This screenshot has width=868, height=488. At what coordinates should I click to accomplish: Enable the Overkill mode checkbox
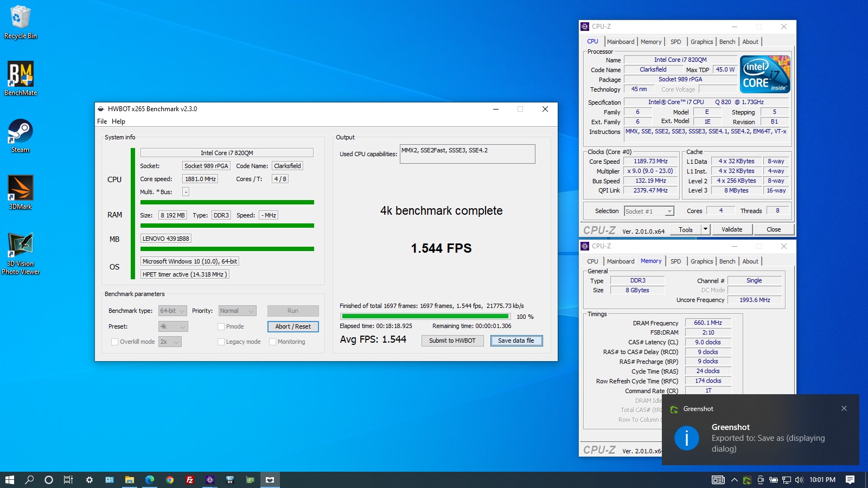click(x=114, y=342)
